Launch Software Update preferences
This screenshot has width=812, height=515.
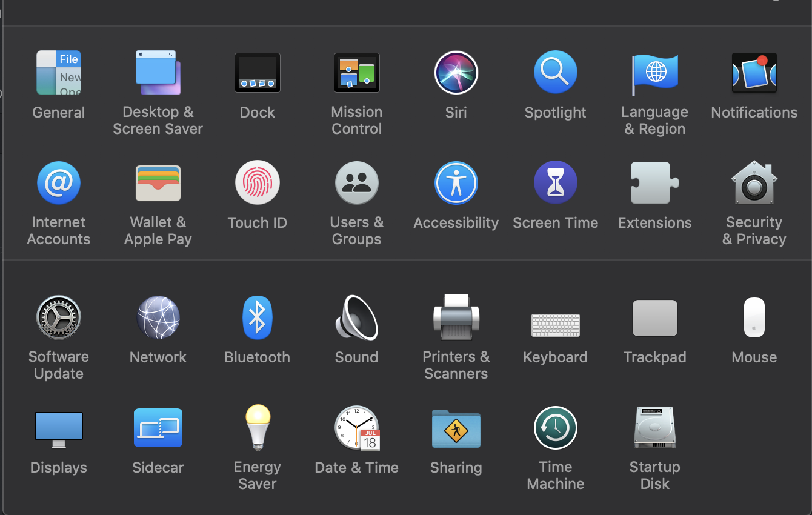pos(59,317)
